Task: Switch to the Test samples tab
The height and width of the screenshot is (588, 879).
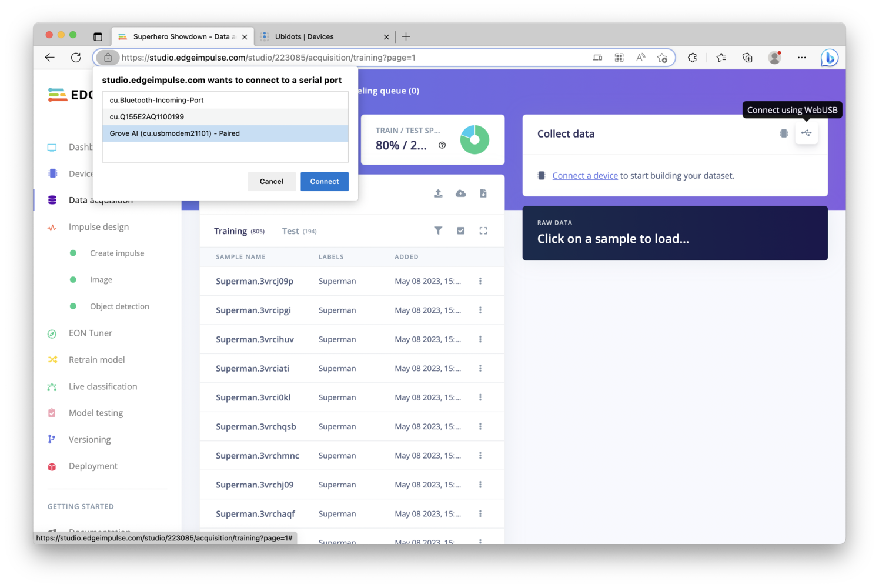Action: [x=299, y=231]
